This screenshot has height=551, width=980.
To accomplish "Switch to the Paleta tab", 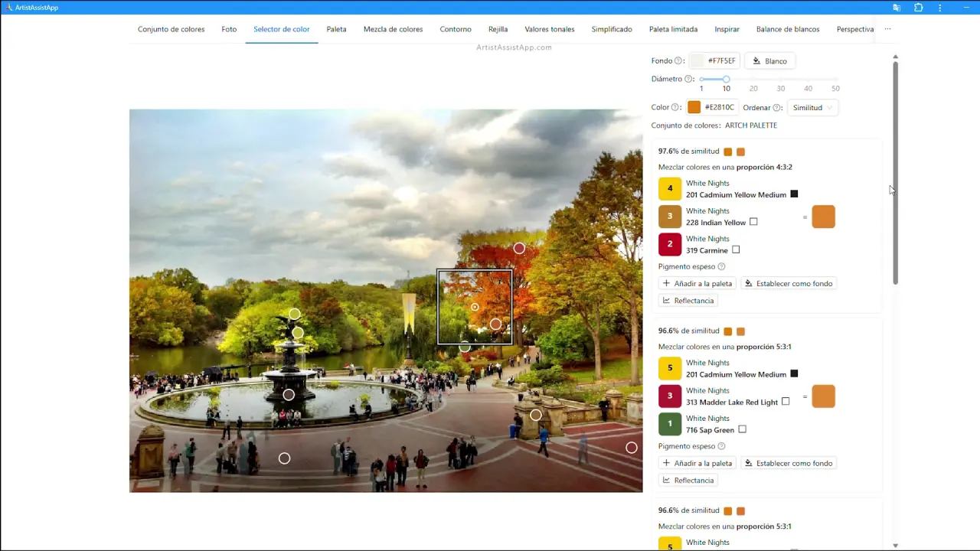I will pos(336,29).
